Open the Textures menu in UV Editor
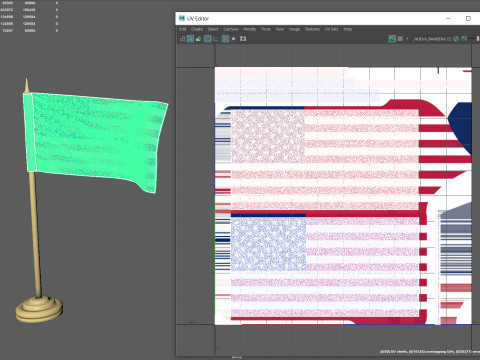This screenshot has height=360, width=480. tap(312, 29)
